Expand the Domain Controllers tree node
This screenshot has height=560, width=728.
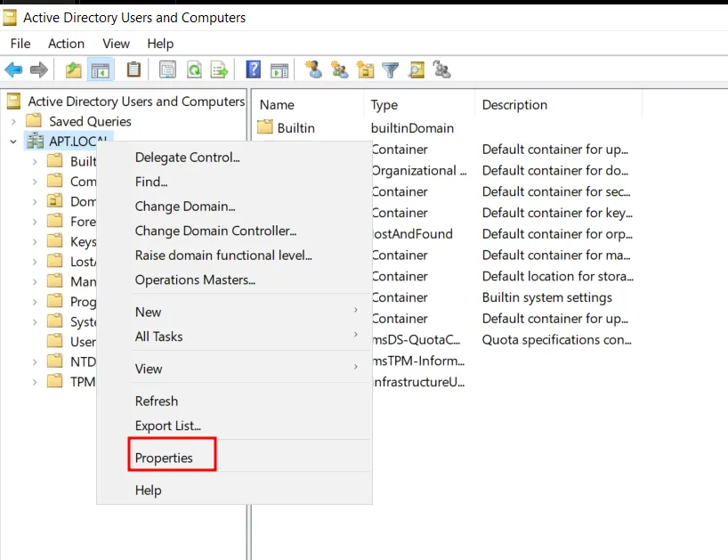coord(35,201)
